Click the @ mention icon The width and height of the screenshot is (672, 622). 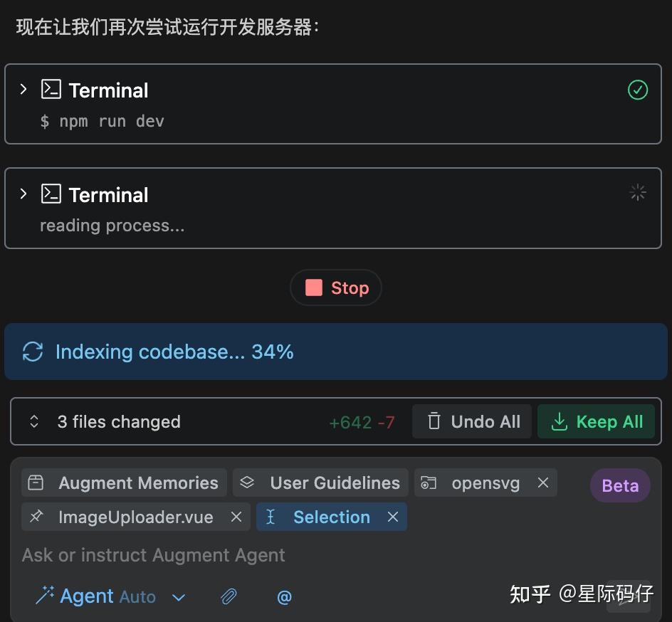pyautogui.click(x=284, y=597)
